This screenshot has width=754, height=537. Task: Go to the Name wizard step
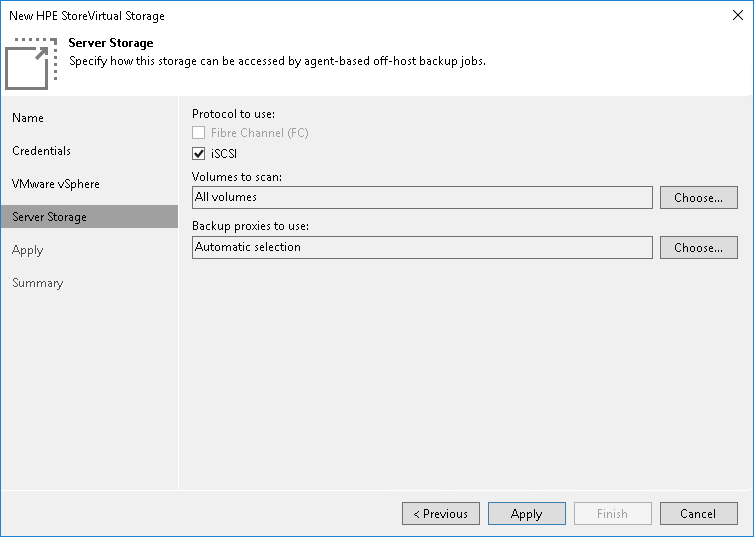point(28,118)
